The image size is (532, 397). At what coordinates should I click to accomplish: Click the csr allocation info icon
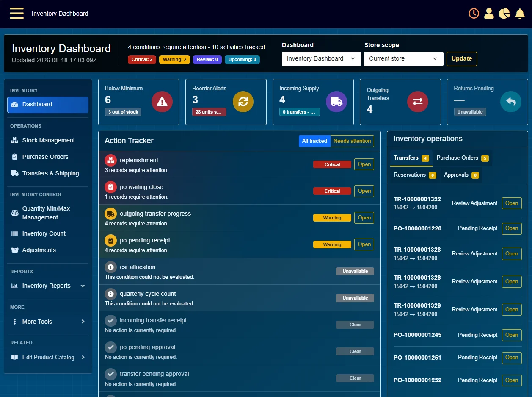pos(110,267)
